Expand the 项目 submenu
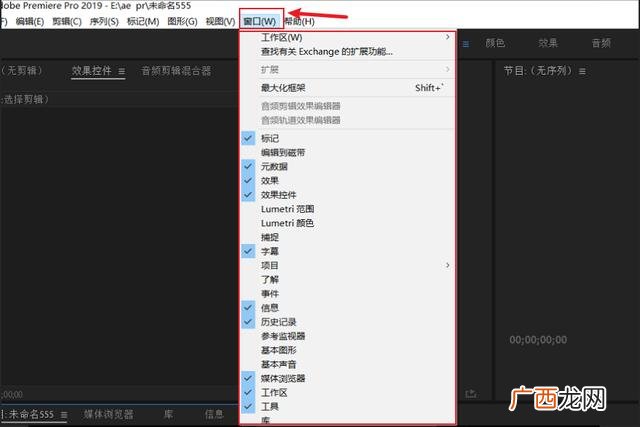Image resolution: width=640 pixels, height=427 pixels. (348, 265)
